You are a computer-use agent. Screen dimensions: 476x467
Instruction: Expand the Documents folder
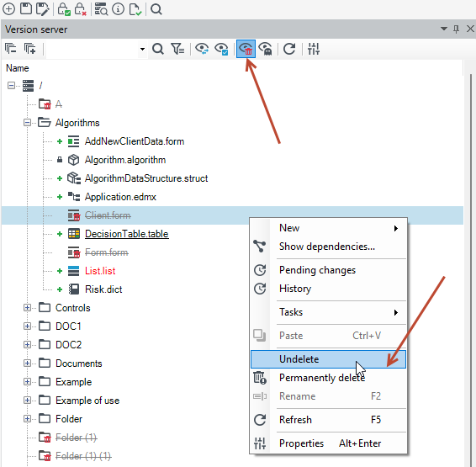27,364
